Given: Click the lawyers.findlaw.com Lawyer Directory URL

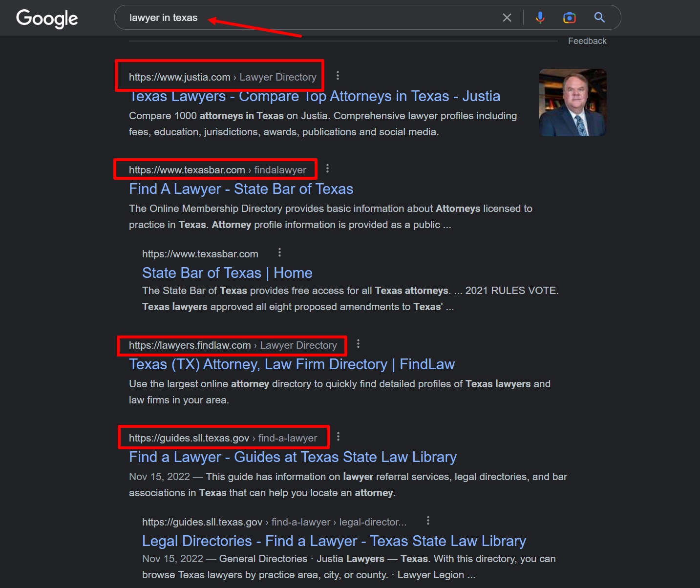Looking at the screenshot, I should (x=233, y=345).
